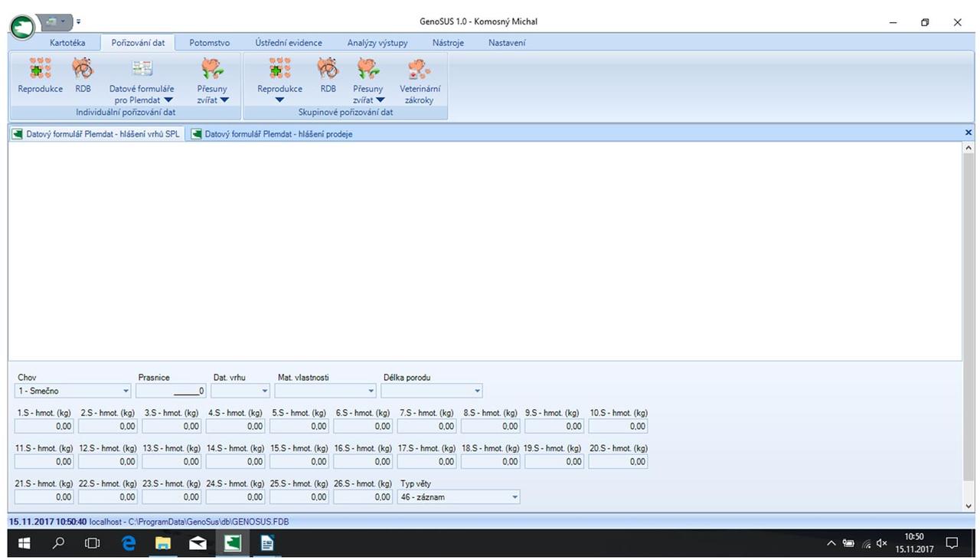Open the Mail app on the taskbar

tap(198, 543)
